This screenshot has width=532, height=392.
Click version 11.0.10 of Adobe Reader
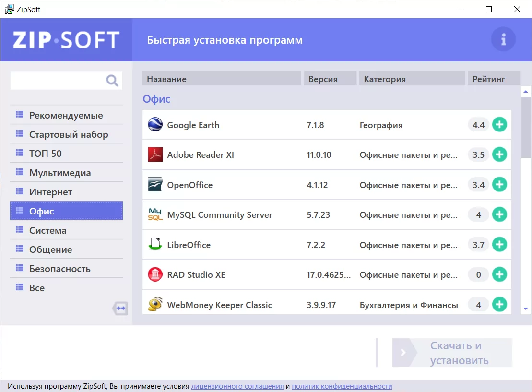[319, 155]
